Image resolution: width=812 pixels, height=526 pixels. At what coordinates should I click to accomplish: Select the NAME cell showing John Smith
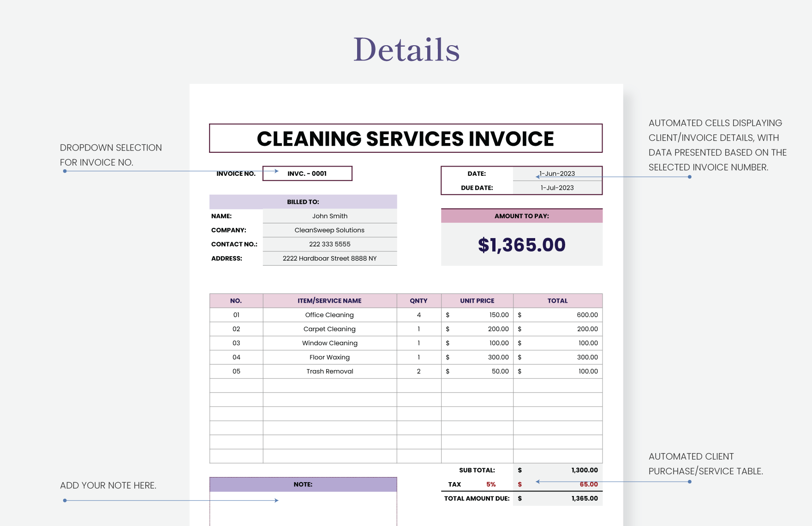click(330, 215)
